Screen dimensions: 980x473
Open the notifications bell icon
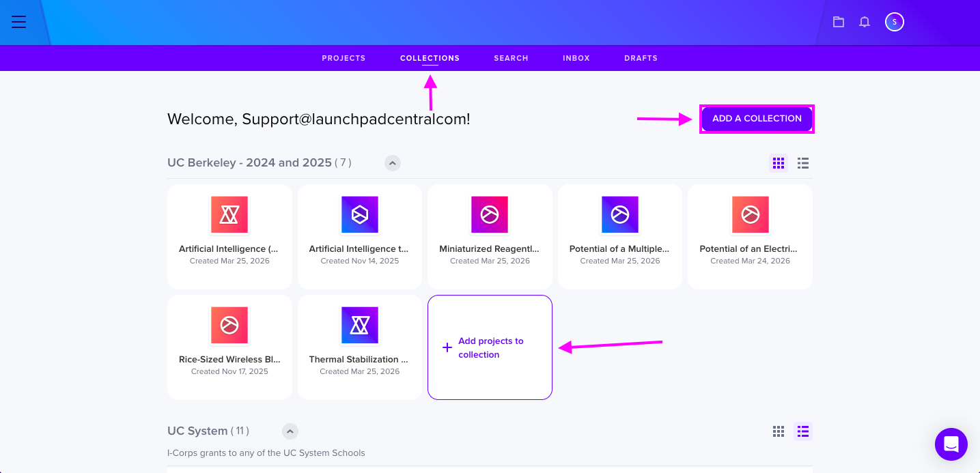coord(865,22)
